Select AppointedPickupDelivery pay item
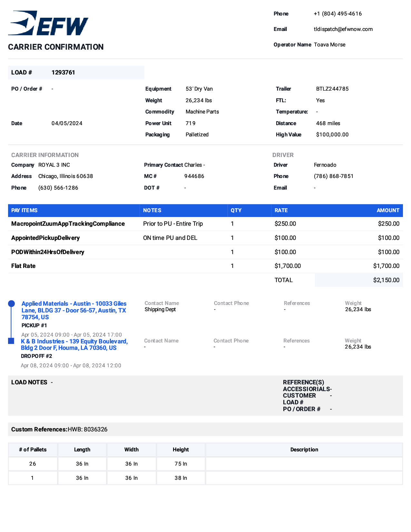Viewport: 411px width, 532px height. coord(45,238)
